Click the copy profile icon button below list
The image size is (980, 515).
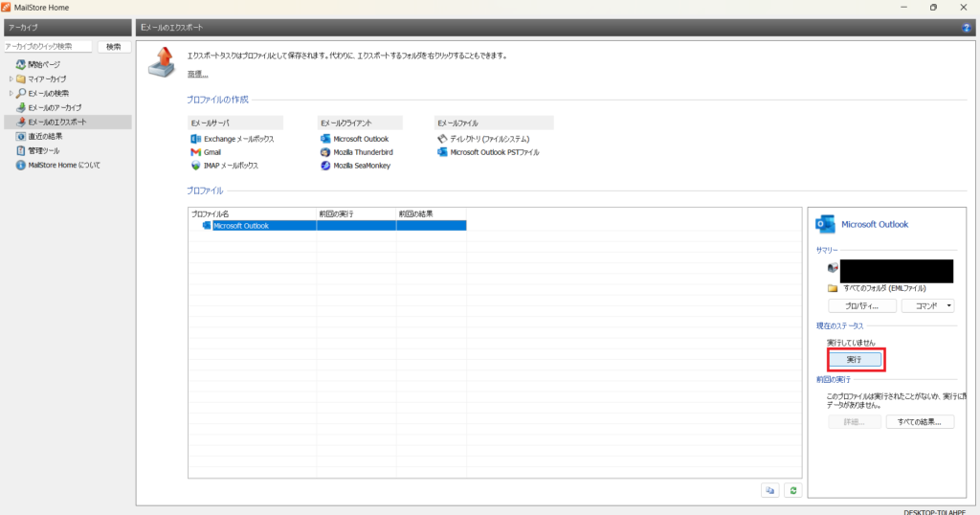(770, 491)
